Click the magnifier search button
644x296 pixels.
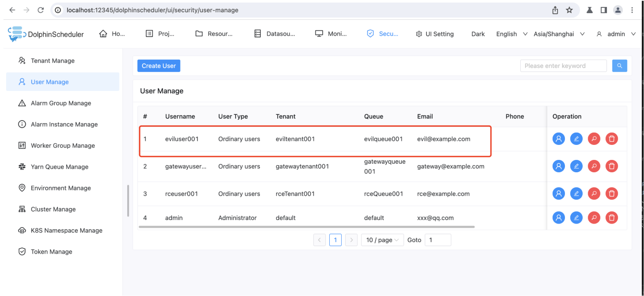[x=619, y=66]
